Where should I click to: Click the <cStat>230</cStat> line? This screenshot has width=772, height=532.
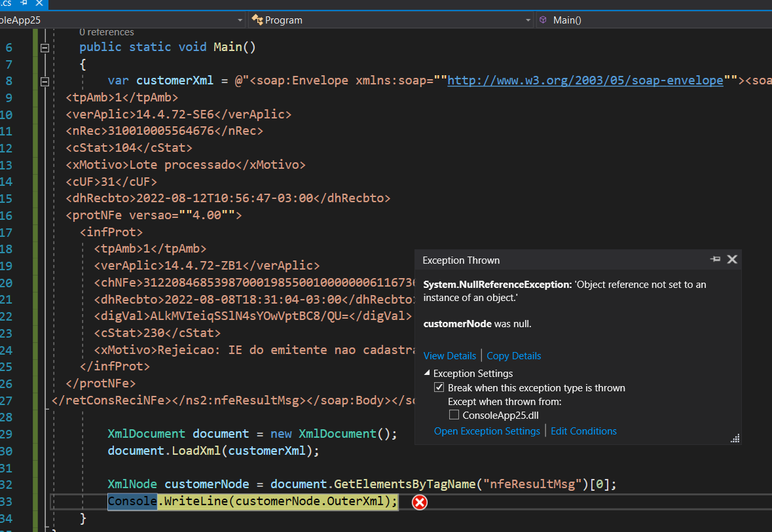[157, 333]
